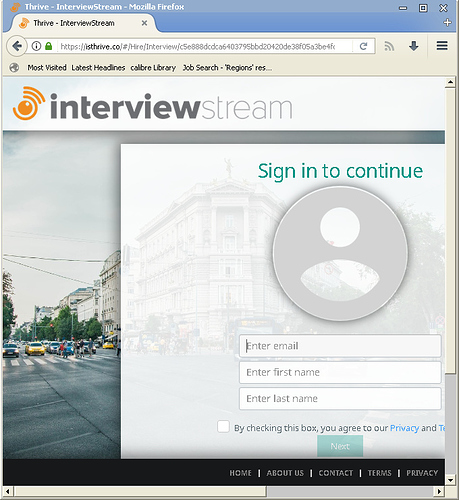Screen dimensions: 459x500
Task: Focus the Enter last name field
Action: tap(340, 399)
